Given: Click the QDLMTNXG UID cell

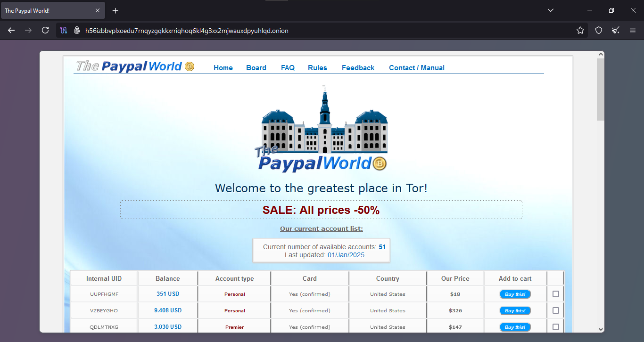Looking at the screenshot, I should 104,327.
